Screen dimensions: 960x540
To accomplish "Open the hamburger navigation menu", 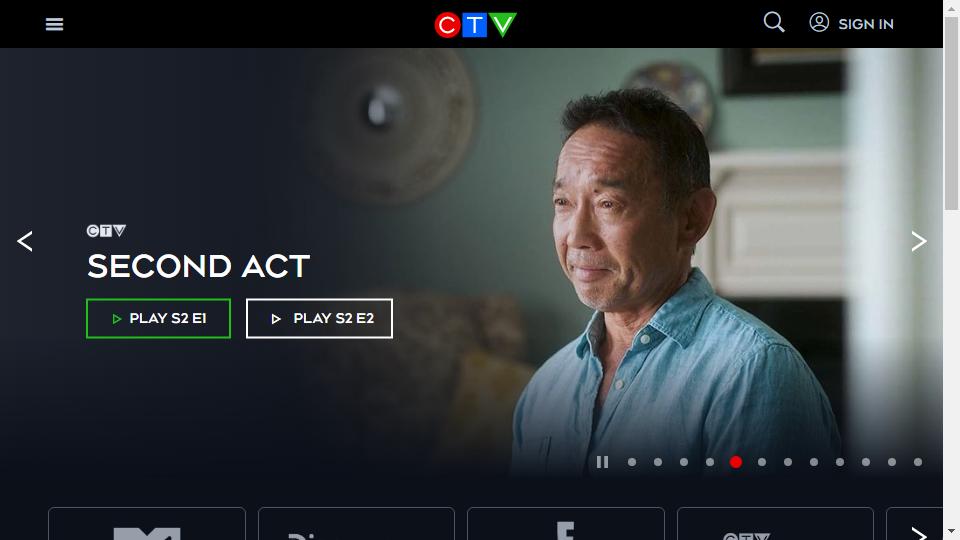I will click(54, 24).
